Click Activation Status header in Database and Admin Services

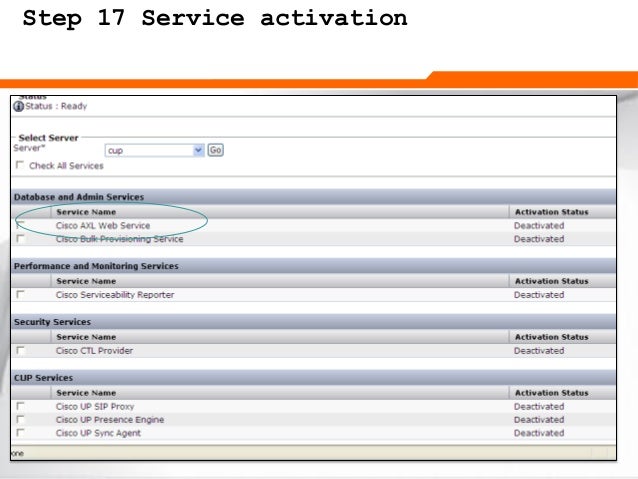551,212
